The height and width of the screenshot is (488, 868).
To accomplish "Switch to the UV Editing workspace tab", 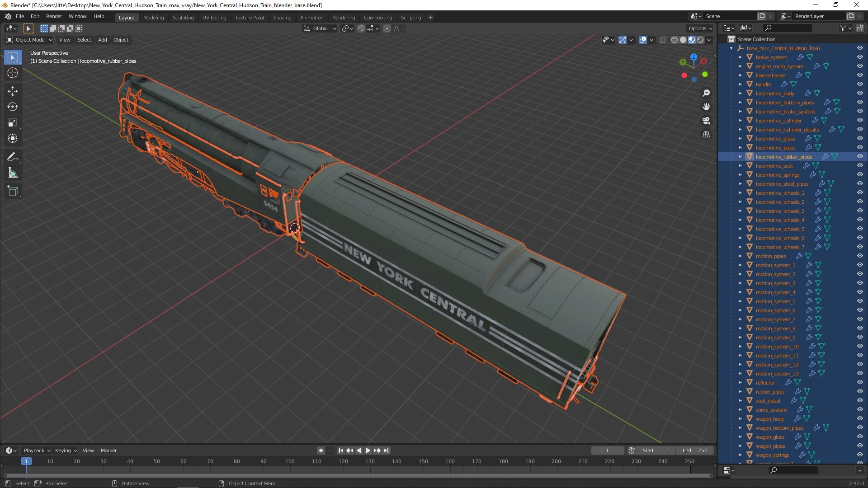I will (214, 18).
